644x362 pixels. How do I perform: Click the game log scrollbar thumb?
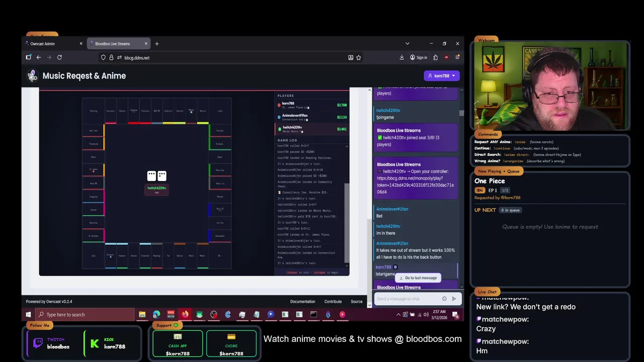346,223
